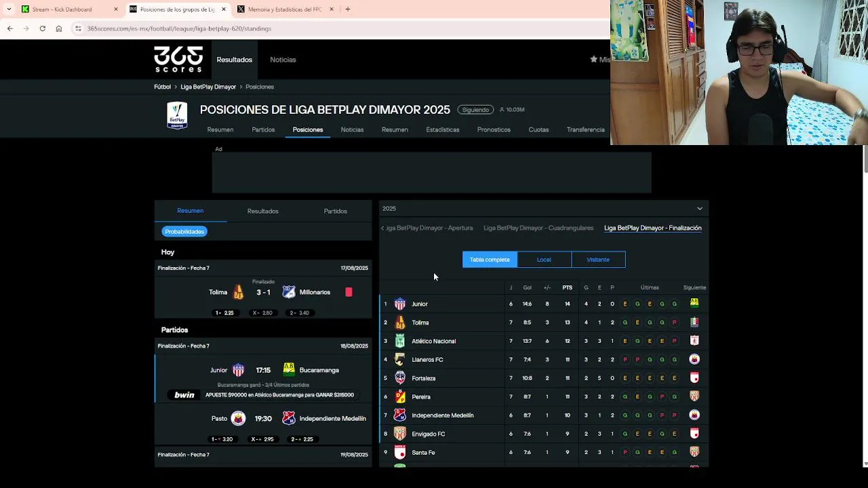Click the Envigado FC crest in standings

[400, 434]
